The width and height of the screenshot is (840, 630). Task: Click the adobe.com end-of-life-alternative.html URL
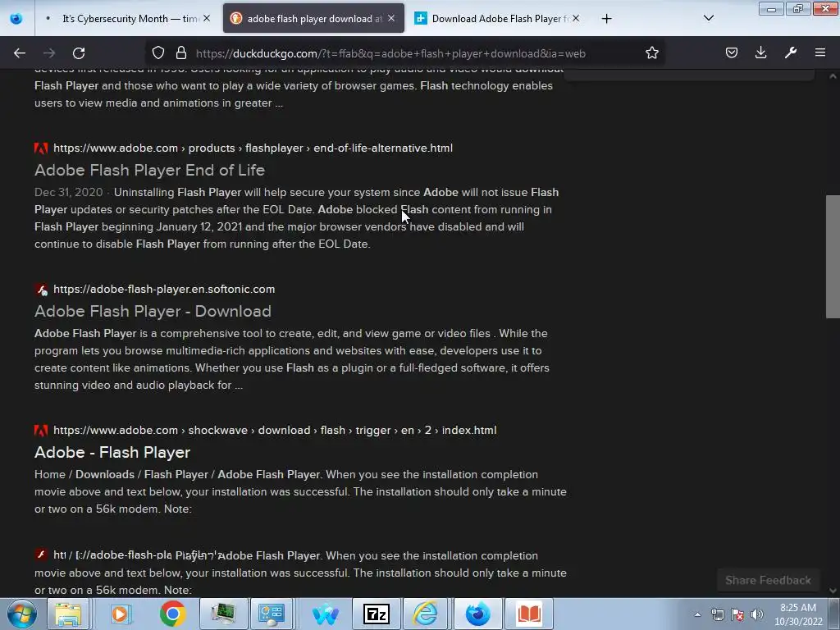(x=253, y=148)
